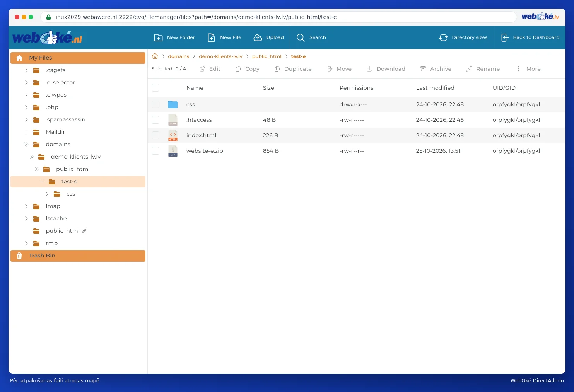Click the .htaccess file name
The width and height of the screenshot is (574, 392).
tap(199, 120)
